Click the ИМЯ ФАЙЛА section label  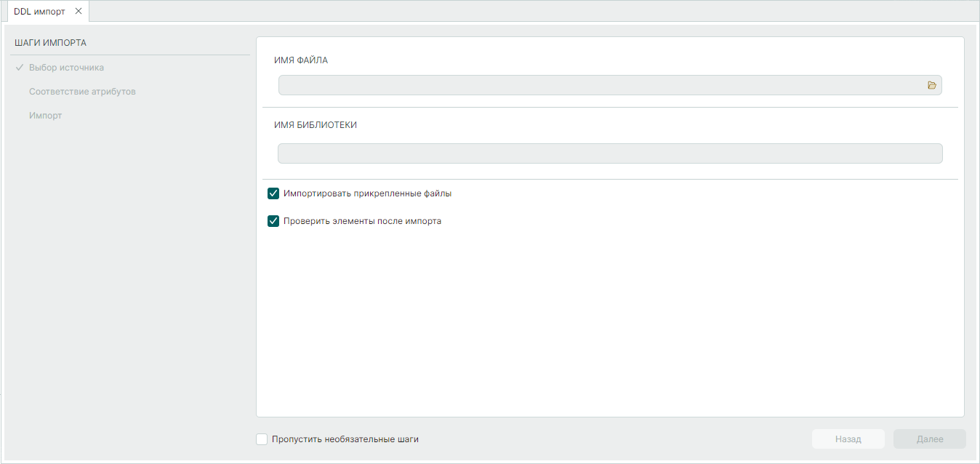[x=301, y=60]
